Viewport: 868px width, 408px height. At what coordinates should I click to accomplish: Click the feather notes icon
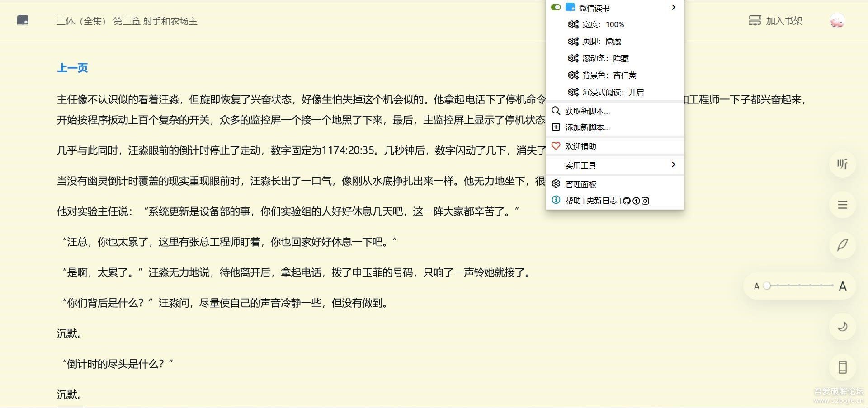(842, 245)
